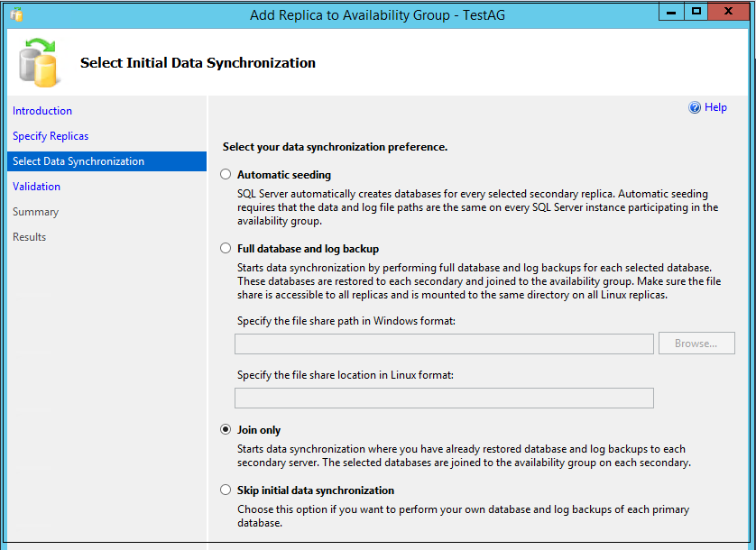Screen dimensions: 756x550
Task: Select the Join only radio button
Action: (x=226, y=430)
